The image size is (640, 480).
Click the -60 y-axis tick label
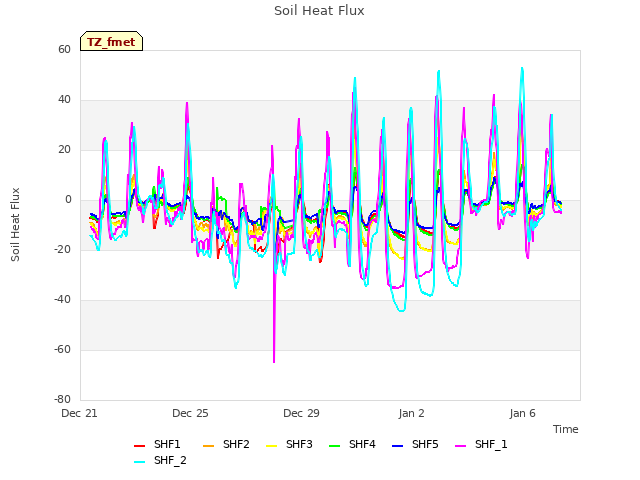62,349
